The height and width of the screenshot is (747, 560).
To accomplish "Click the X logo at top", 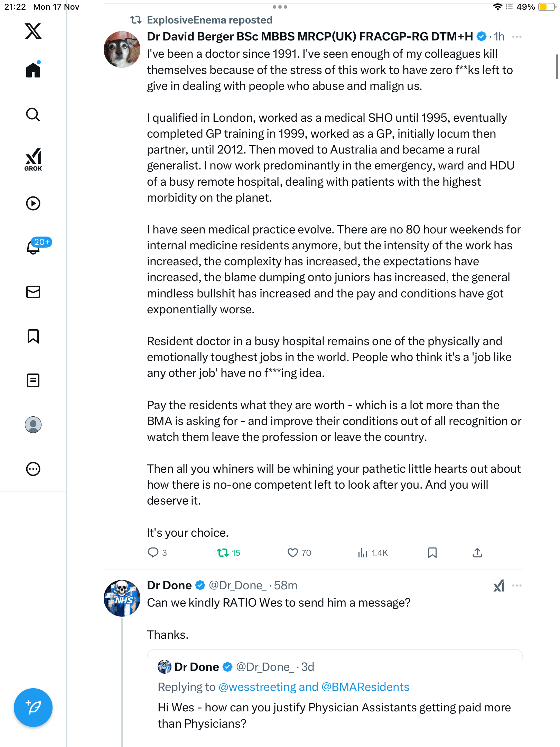I will [33, 31].
